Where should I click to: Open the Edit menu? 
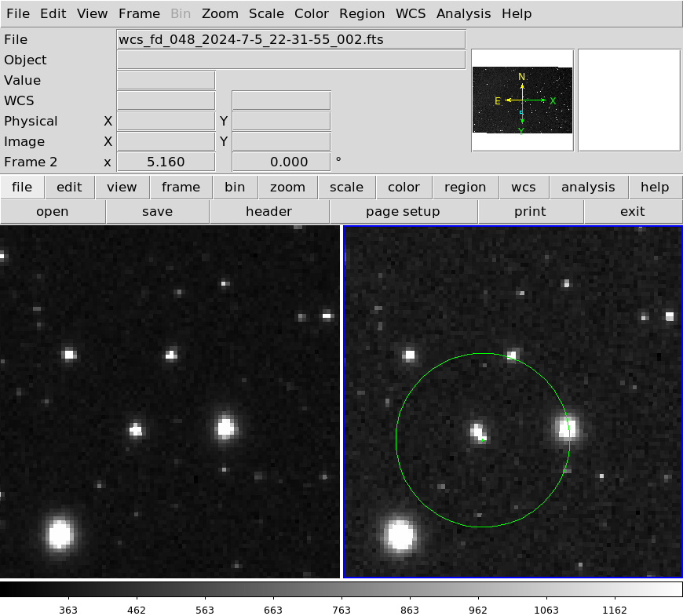[x=53, y=13]
